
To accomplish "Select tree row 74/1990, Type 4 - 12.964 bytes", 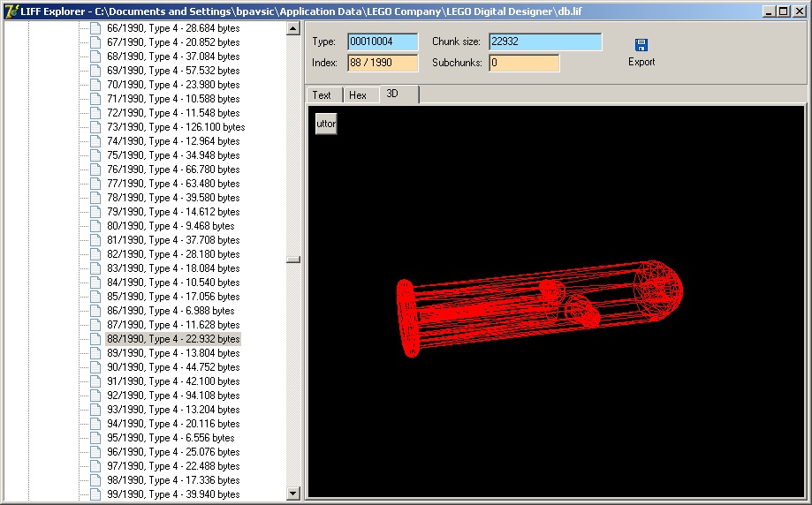I will tap(173, 141).
